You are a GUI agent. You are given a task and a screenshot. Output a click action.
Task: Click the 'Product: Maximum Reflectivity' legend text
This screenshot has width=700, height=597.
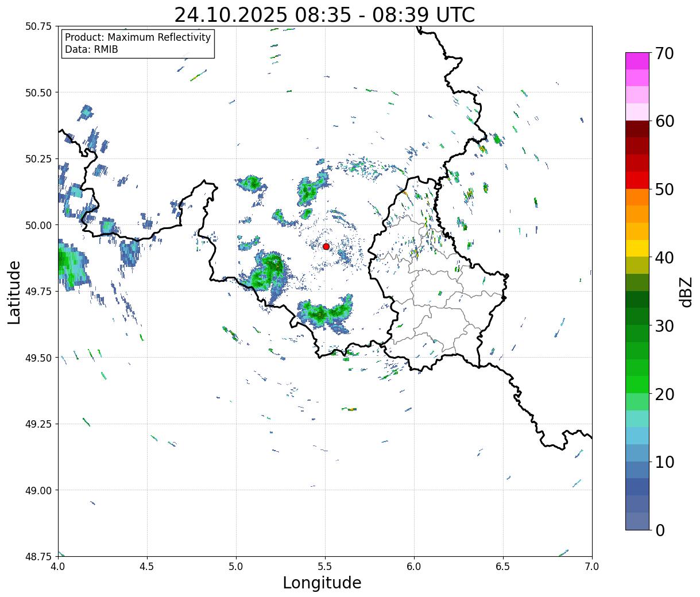138,37
